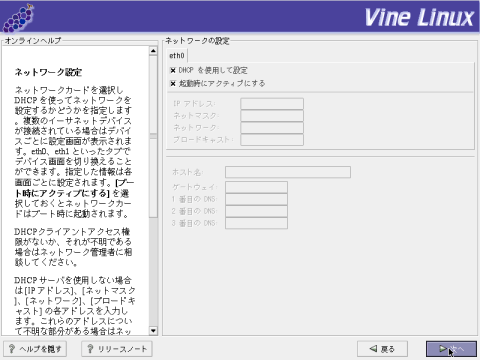The image size is (480, 360).
Task: Click the 1 番目の DNS field
Action: click(256, 199)
